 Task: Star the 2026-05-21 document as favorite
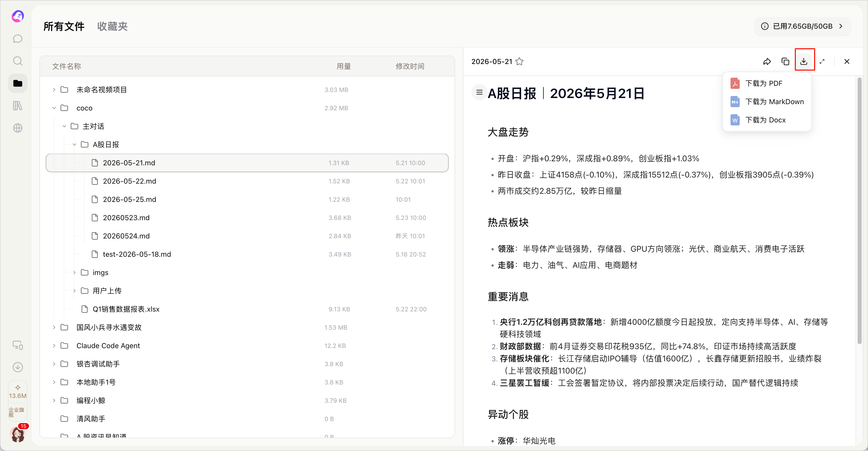(x=520, y=61)
